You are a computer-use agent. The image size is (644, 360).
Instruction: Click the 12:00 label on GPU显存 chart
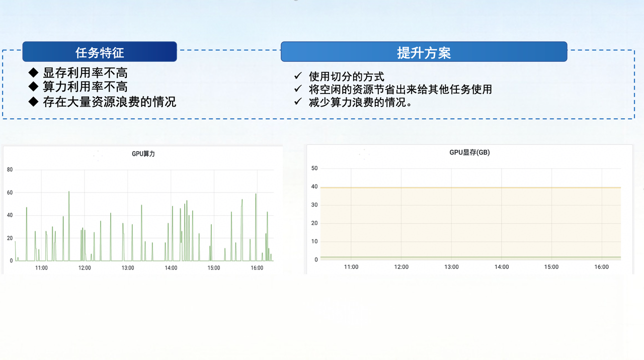point(401,267)
